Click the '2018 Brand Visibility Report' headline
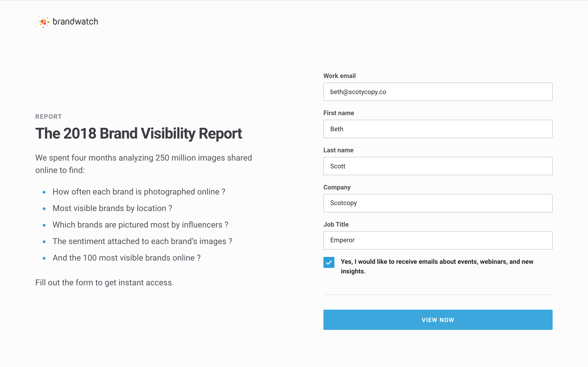588x367 pixels. coord(139,133)
